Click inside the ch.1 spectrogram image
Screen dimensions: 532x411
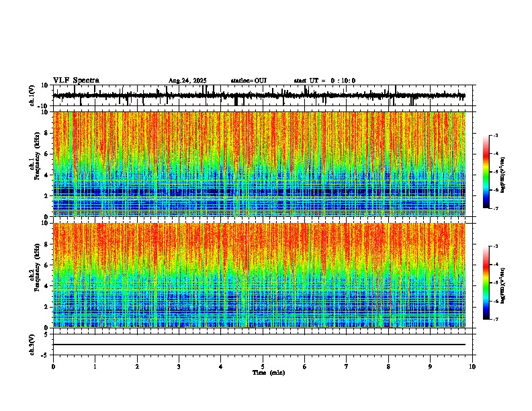point(259,164)
